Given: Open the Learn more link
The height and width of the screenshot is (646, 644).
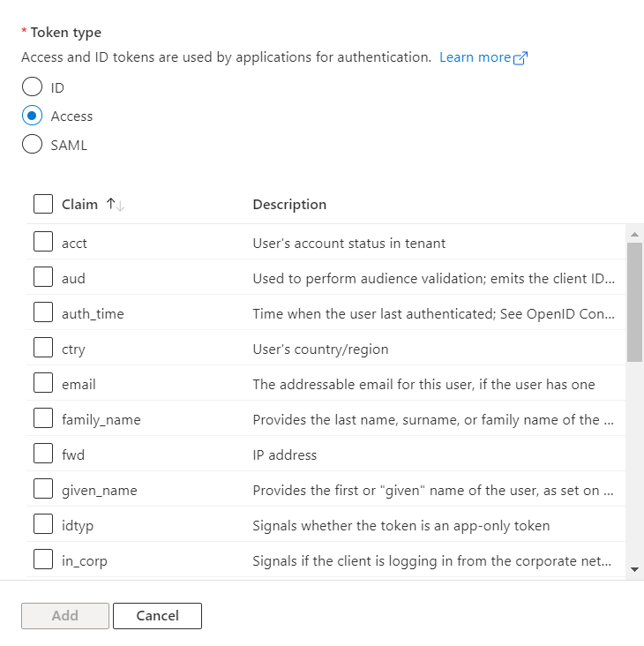Looking at the screenshot, I should [x=476, y=57].
